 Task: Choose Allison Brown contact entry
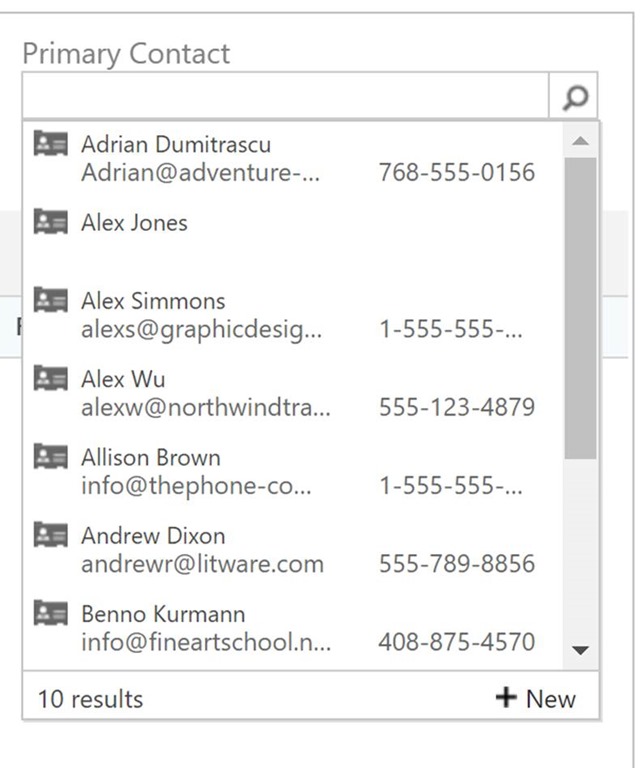pos(150,458)
